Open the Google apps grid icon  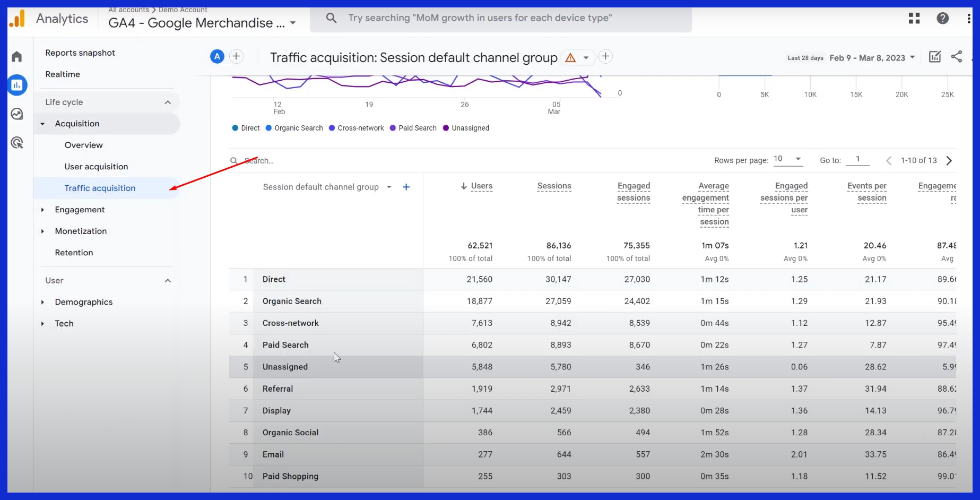(914, 19)
